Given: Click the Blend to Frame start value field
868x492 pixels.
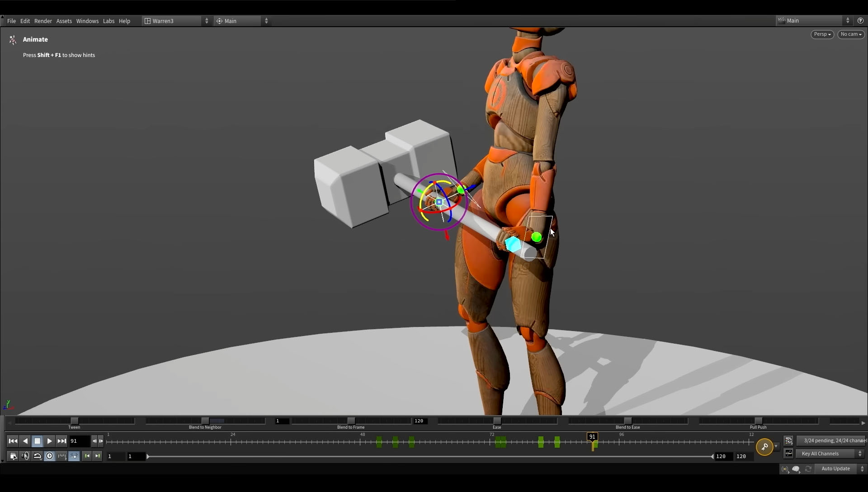Looking at the screenshot, I should [282, 421].
